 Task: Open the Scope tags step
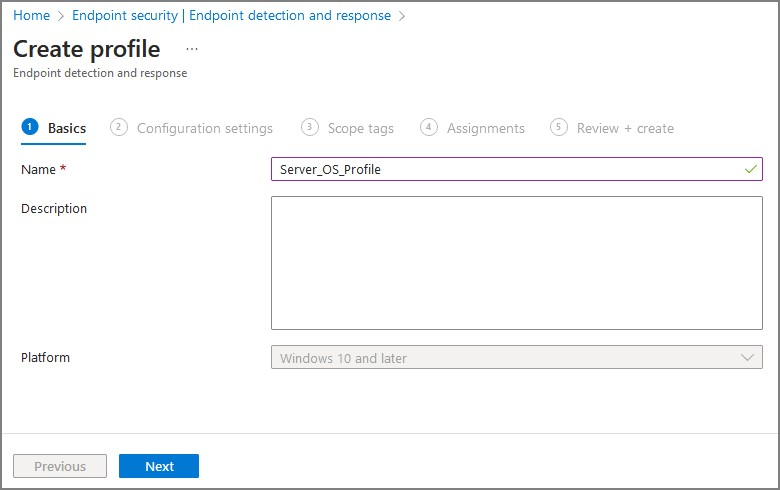(x=347, y=128)
